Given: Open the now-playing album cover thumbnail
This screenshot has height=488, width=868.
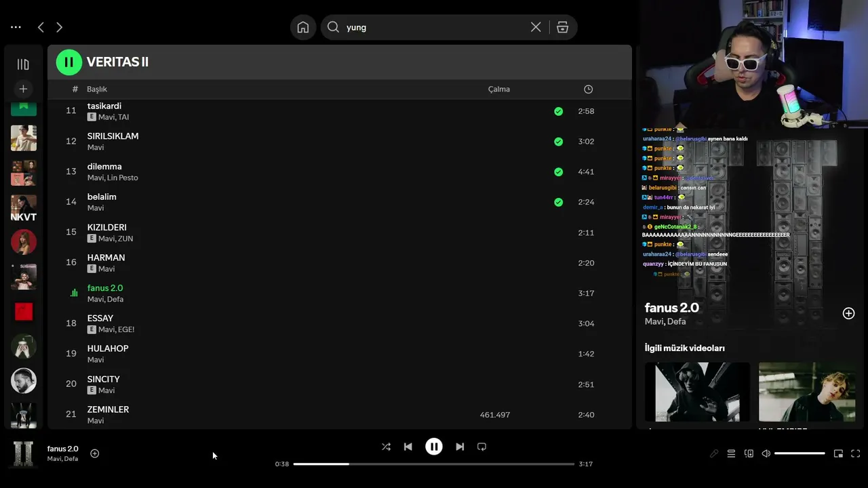Looking at the screenshot, I should (24, 453).
